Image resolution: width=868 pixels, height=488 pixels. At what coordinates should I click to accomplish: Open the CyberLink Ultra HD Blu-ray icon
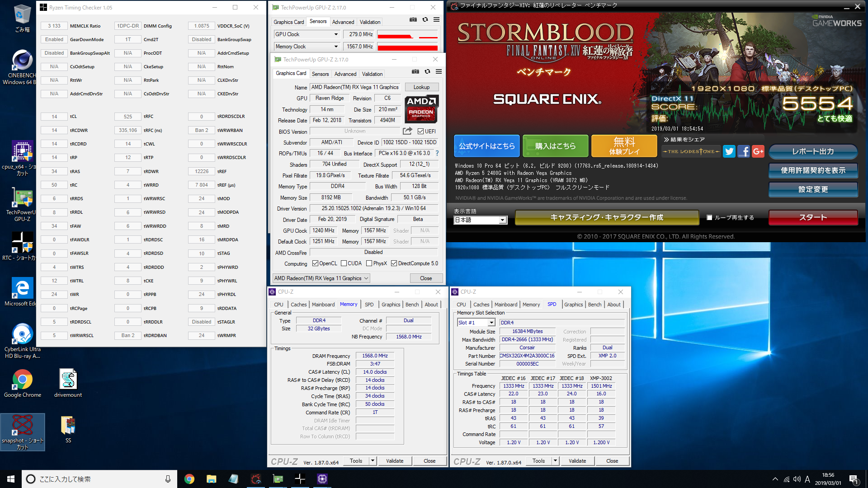[x=22, y=341]
